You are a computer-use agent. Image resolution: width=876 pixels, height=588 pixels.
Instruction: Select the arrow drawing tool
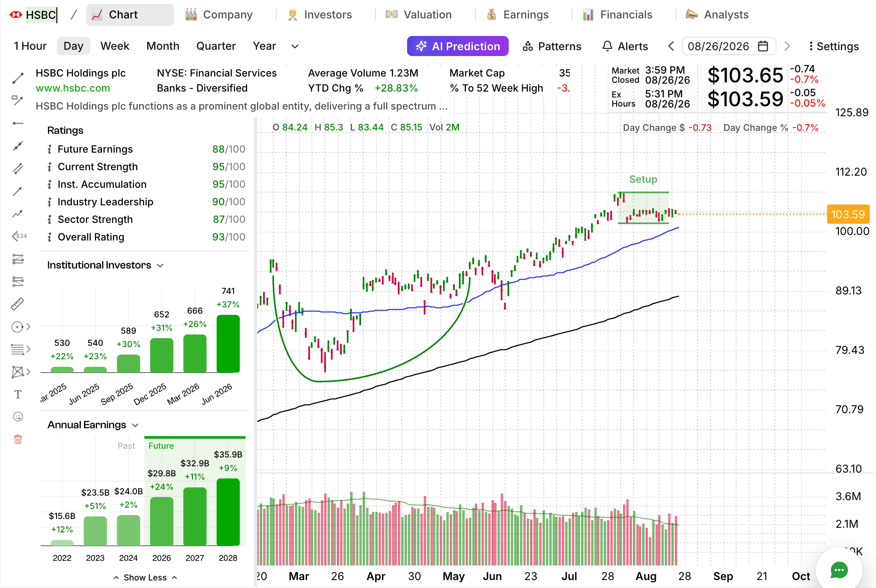[17, 192]
